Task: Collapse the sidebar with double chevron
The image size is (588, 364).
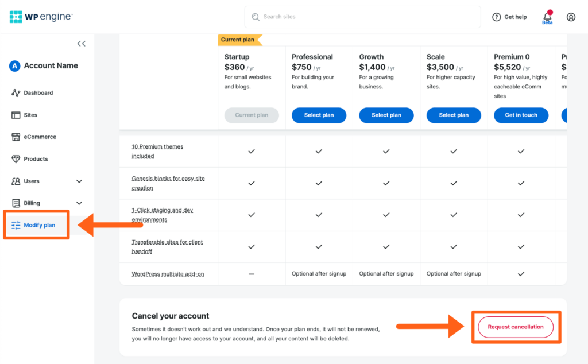Action: tap(82, 44)
